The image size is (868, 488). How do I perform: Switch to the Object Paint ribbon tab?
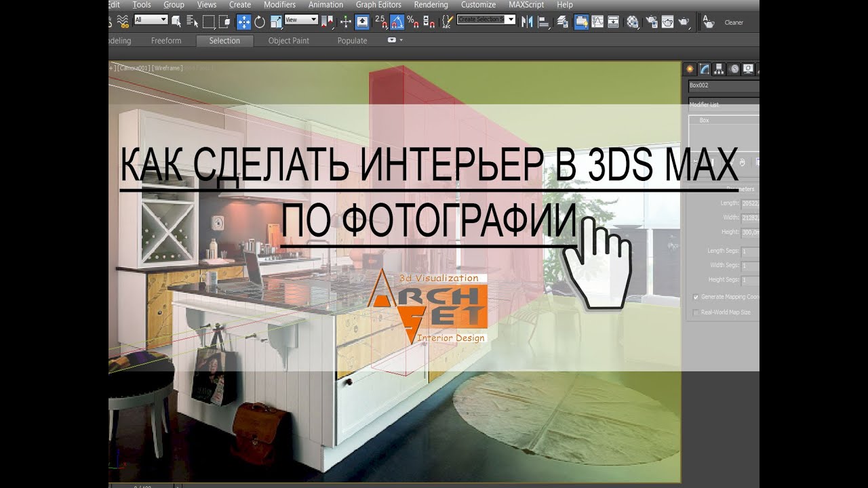289,41
